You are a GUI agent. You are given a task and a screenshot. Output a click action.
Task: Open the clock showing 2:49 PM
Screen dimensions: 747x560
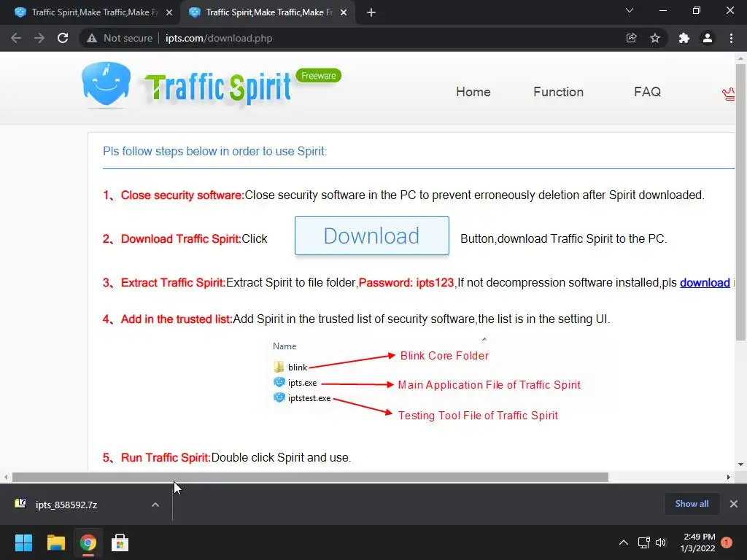pyautogui.click(x=698, y=542)
